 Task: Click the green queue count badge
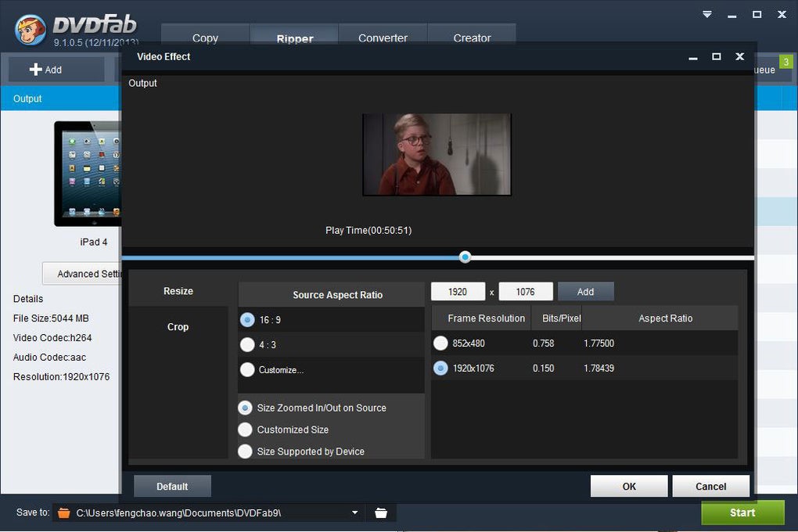coord(785,62)
